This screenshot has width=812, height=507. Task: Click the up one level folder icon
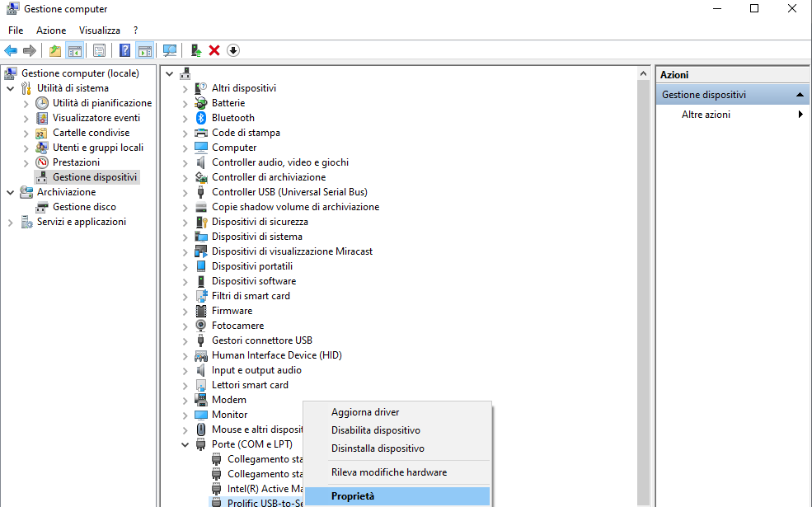coord(55,51)
